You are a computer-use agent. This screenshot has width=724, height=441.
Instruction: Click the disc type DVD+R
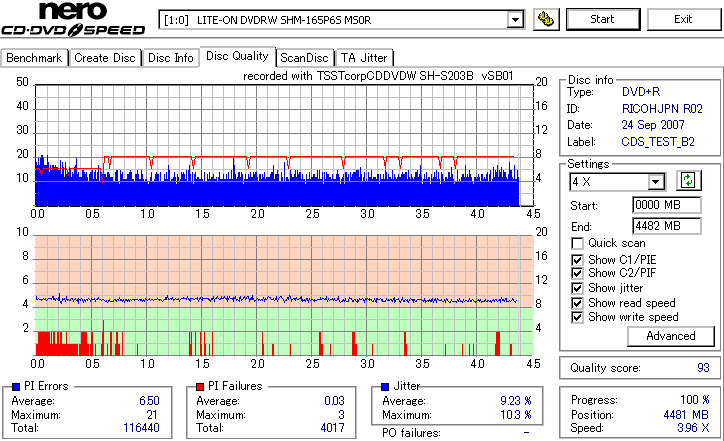point(641,92)
